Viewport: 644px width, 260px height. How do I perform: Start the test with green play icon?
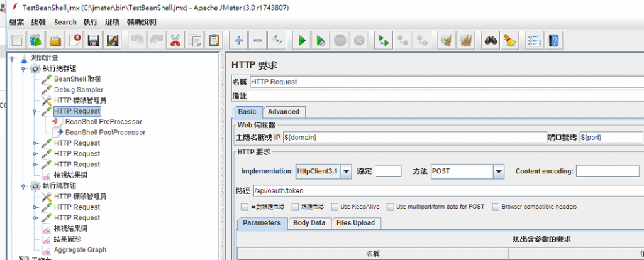click(302, 40)
